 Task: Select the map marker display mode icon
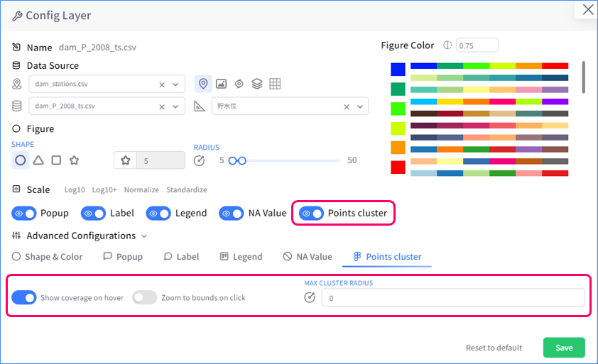click(203, 84)
